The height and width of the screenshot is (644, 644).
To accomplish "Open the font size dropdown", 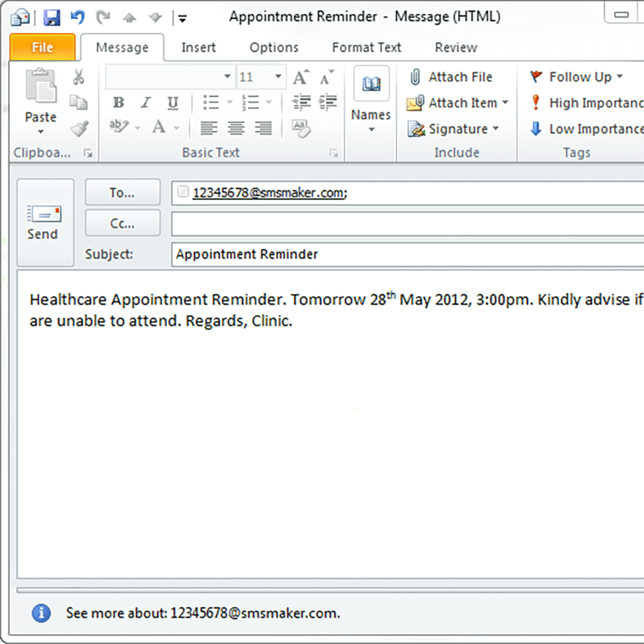I will [x=278, y=76].
